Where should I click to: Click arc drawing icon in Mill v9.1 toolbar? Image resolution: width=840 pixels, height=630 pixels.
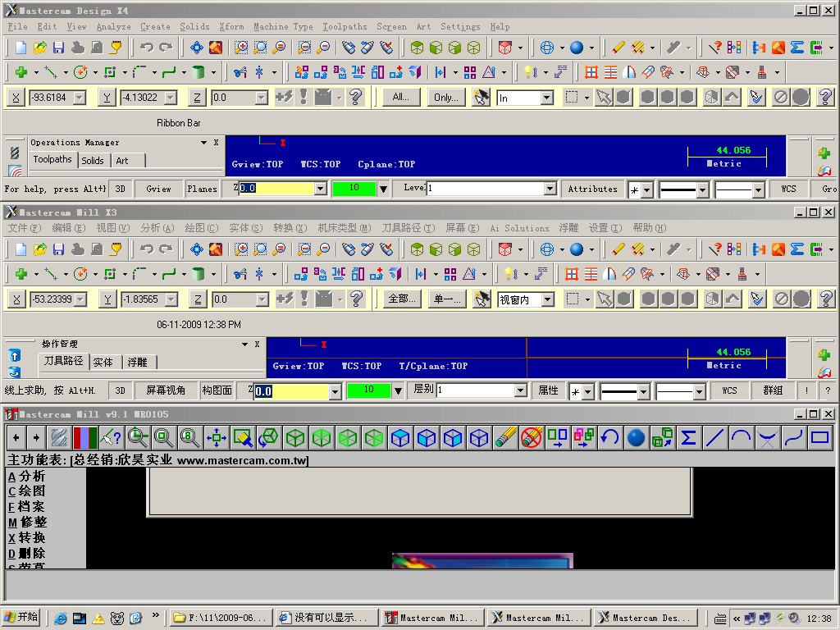[x=741, y=438]
